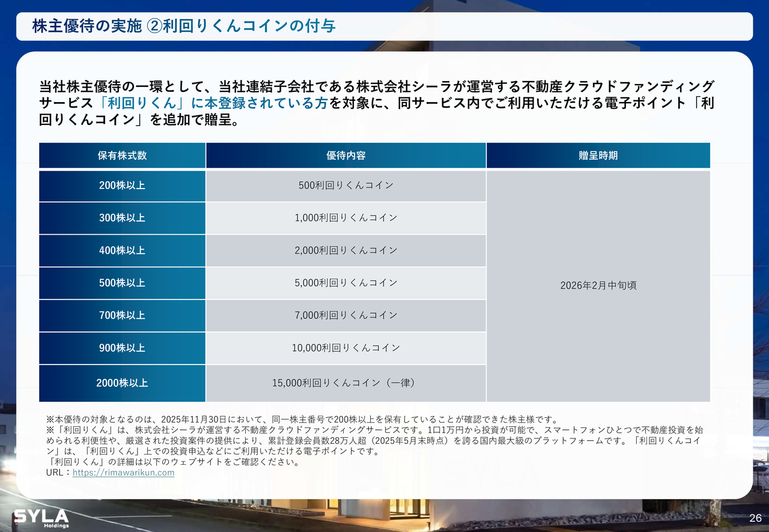Click the page number 26
The height and width of the screenshot is (532, 769).
755,518
